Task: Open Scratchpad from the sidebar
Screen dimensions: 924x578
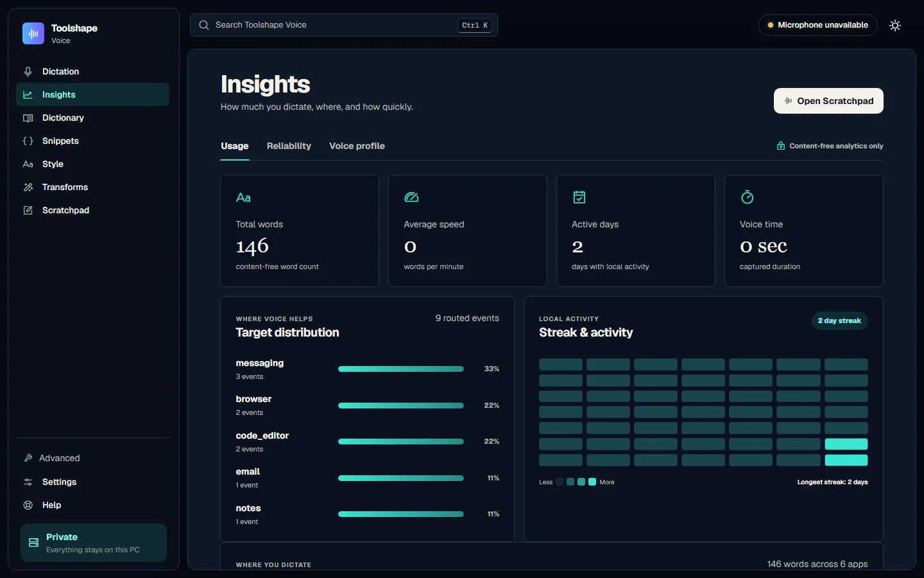Action: point(92,210)
